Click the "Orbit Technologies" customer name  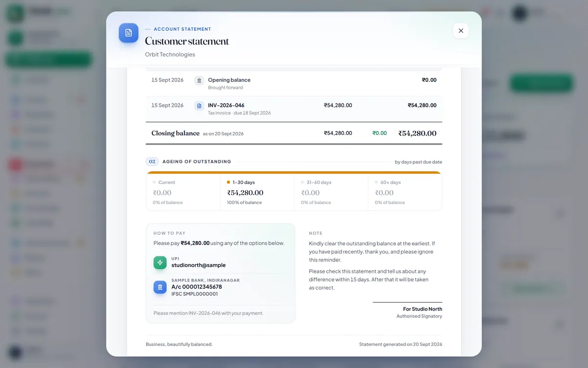point(170,54)
